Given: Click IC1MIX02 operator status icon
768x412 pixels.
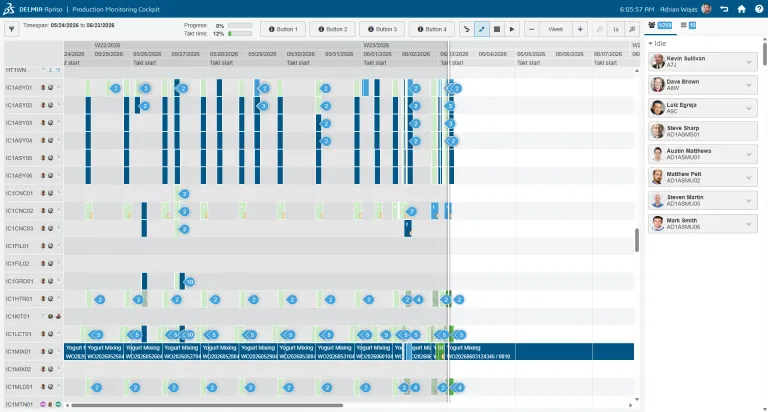Looking at the screenshot, I should pos(43,369).
